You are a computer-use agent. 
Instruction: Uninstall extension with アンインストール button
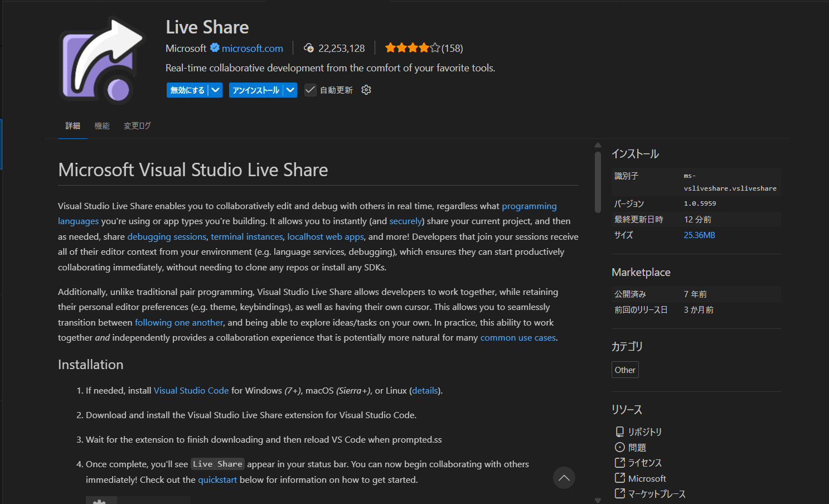click(256, 90)
